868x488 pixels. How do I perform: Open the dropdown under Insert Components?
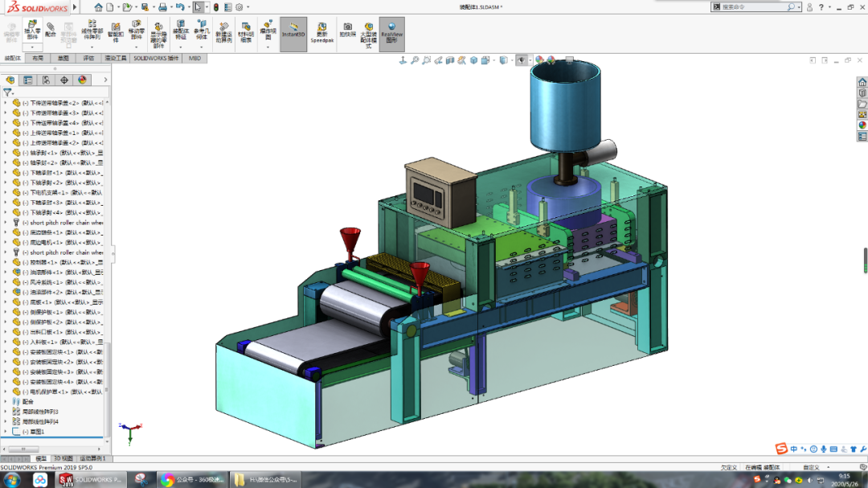click(32, 47)
